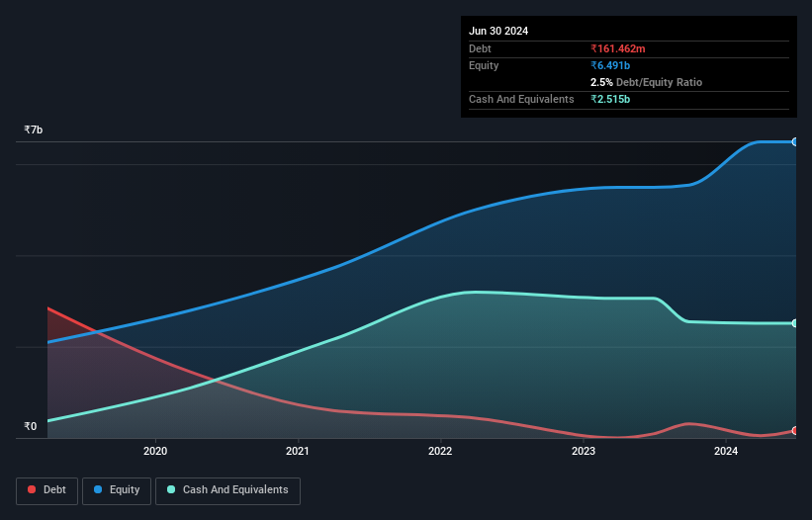Click the Debt label in tooltip
The height and width of the screenshot is (520, 812).
[x=480, y=48]
